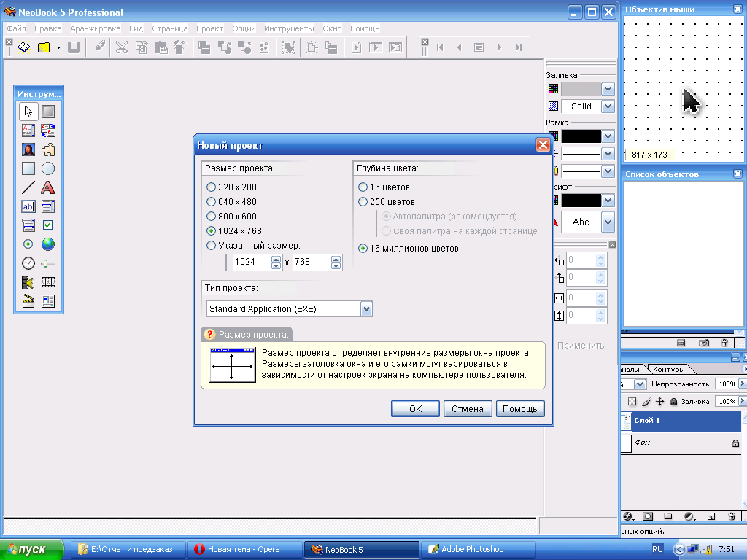Select the red letter A text tool
747x560 pixels.
pos(48,187)
